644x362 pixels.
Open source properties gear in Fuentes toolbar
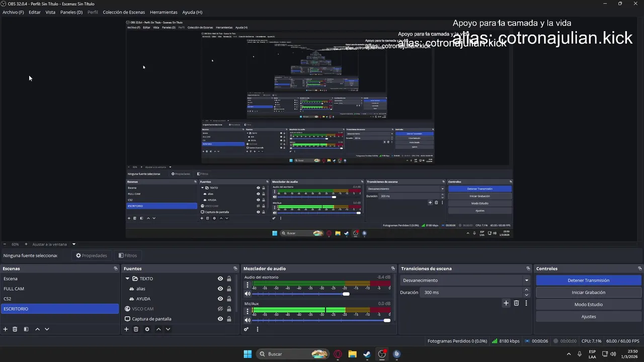tap(147, 329)
